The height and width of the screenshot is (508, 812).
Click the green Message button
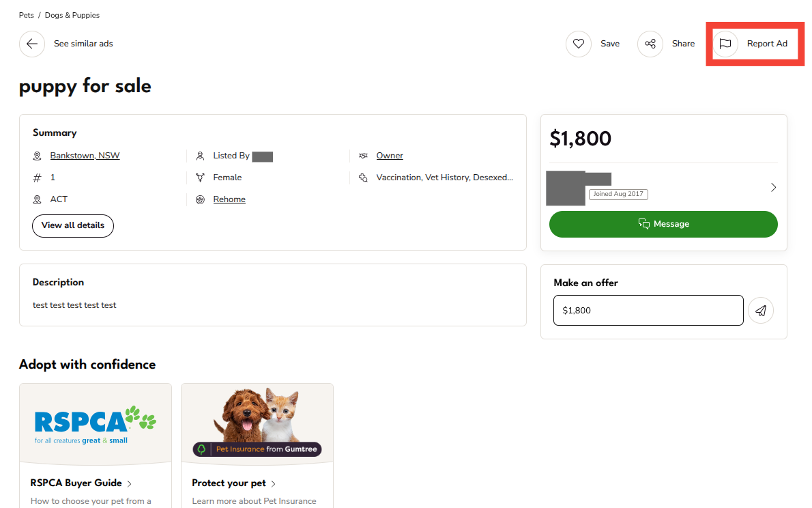point(663,224)
